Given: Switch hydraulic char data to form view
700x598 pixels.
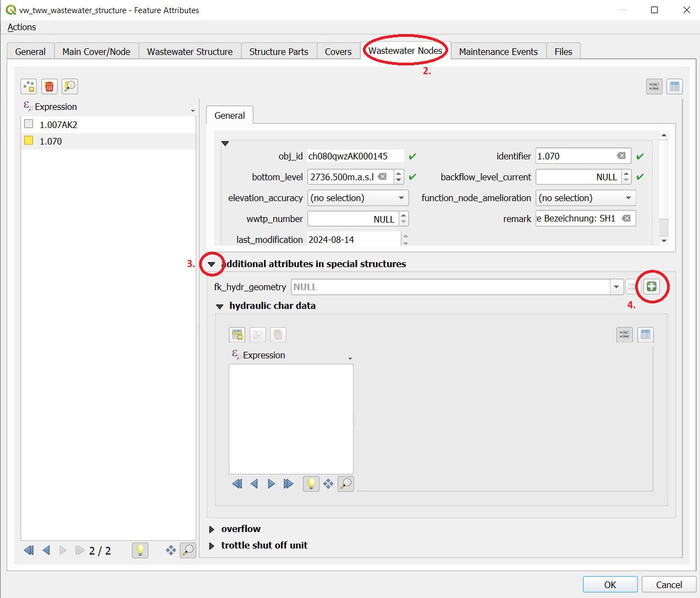Looking at the screenshot, I should [x=625, y=335].
